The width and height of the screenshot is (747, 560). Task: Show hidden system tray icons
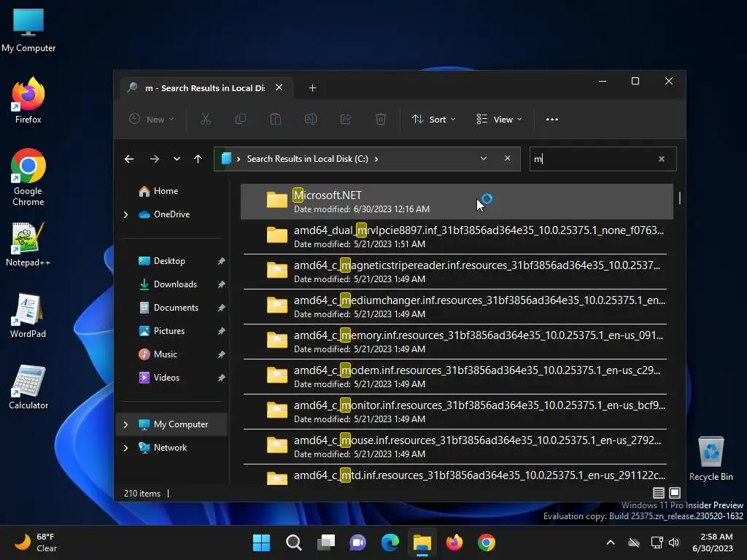point(611,542)
